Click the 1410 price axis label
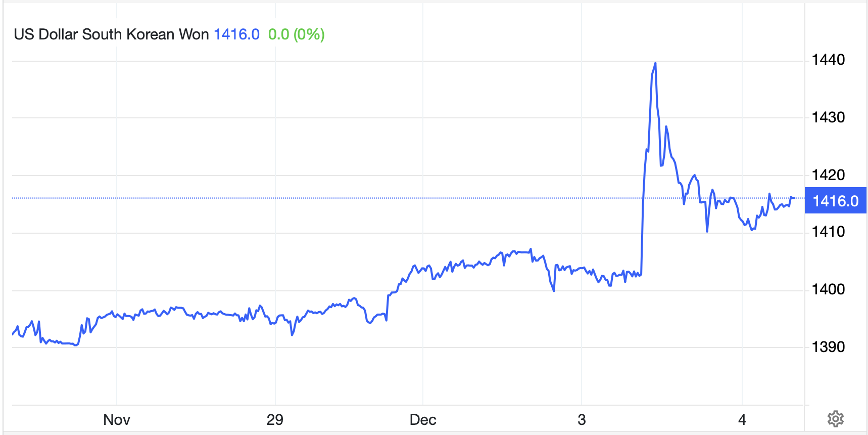This screenshot has height=435, width=868. coord(828,232)
